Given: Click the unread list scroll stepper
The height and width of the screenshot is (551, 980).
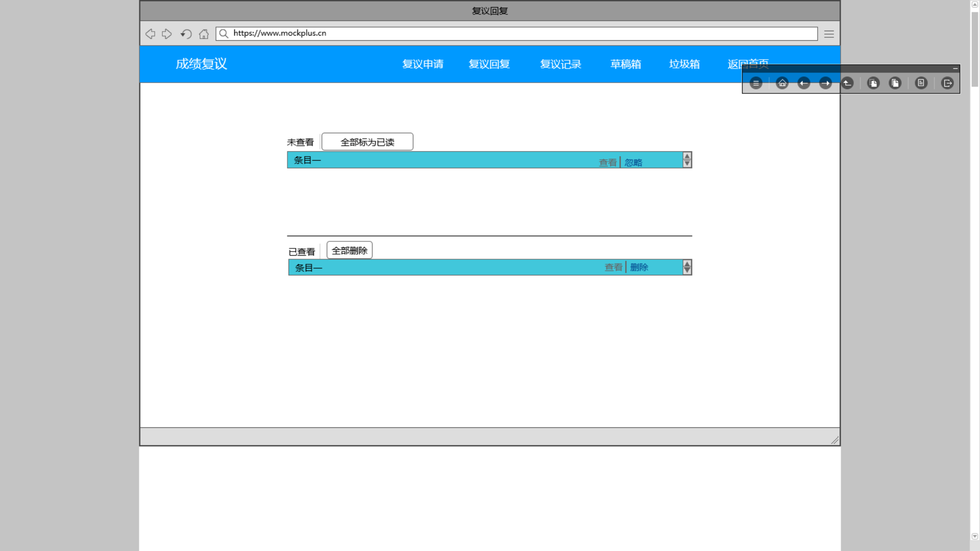Looking at the screenshot, I should 687,160.
